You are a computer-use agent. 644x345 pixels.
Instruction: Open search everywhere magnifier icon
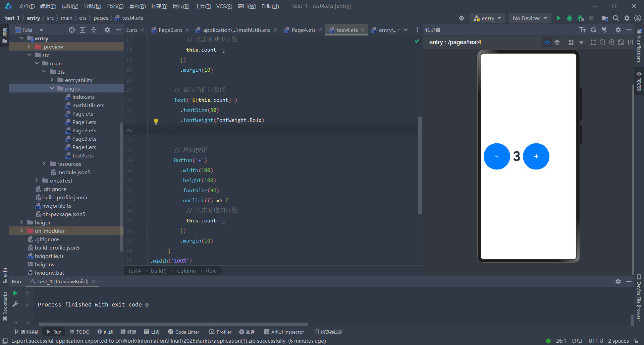(616, 18)
